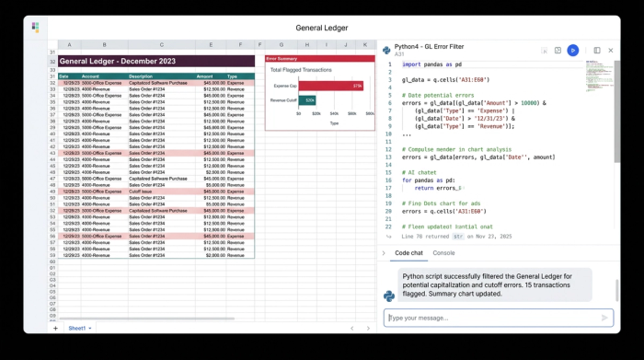Select row 47 header
This screenshot has width=644, height=360.
[x=52, y=179]
